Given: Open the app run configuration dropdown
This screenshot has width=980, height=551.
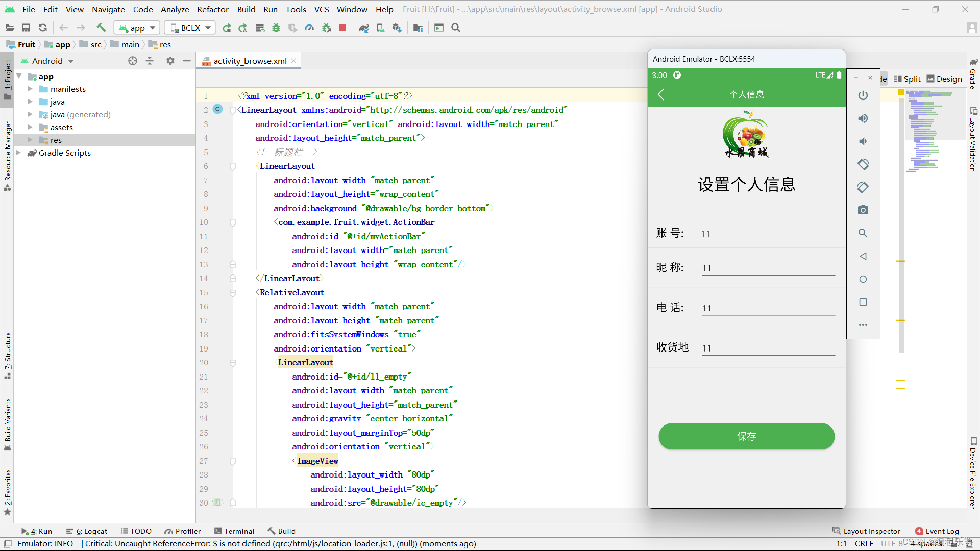Looking at the screenshot, I should (137, 28).
